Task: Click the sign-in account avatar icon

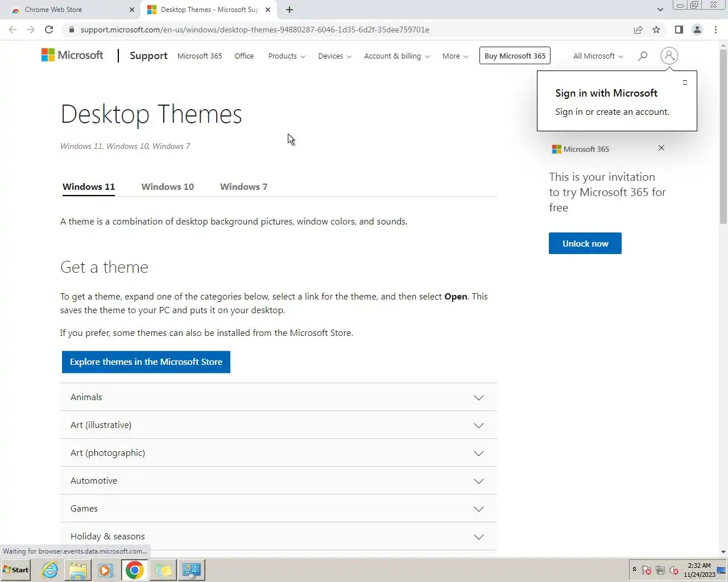Action: (x=669, y=56)
